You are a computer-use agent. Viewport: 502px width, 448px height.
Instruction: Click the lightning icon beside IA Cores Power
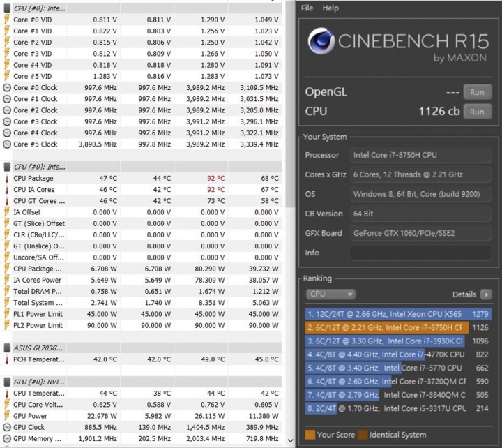[7, 280]
